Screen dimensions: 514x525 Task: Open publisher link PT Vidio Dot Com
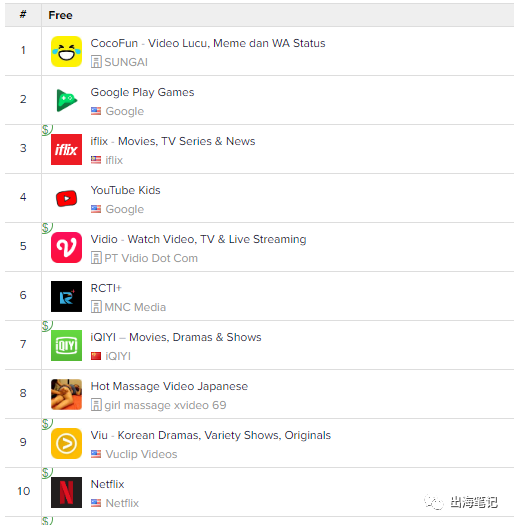151,258
